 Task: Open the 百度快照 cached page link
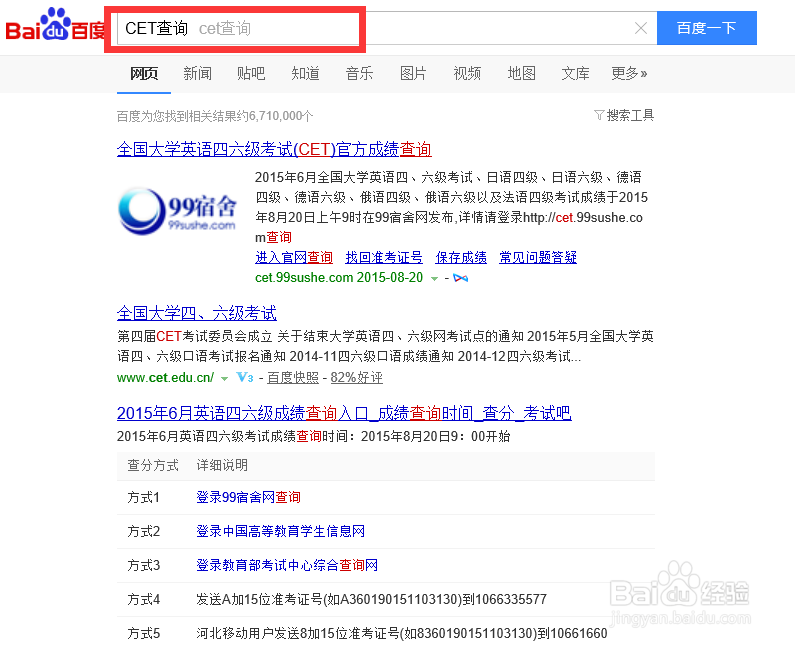293,378
